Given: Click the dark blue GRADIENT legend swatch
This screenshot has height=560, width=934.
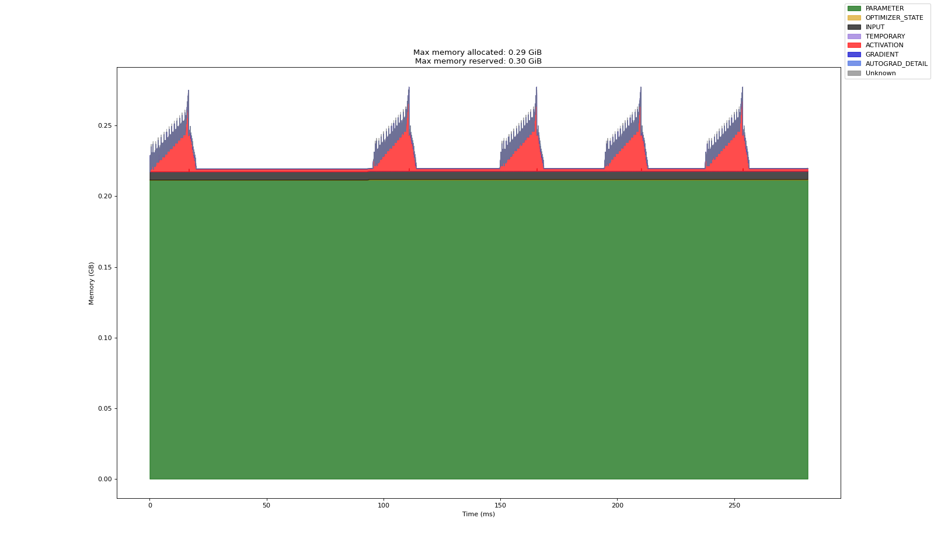Looking at the screenshot, I should (854, 55).
